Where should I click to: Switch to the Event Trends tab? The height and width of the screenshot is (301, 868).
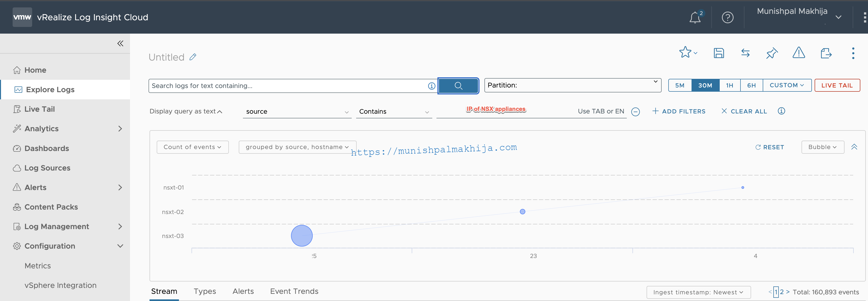[x=294, y=292]
